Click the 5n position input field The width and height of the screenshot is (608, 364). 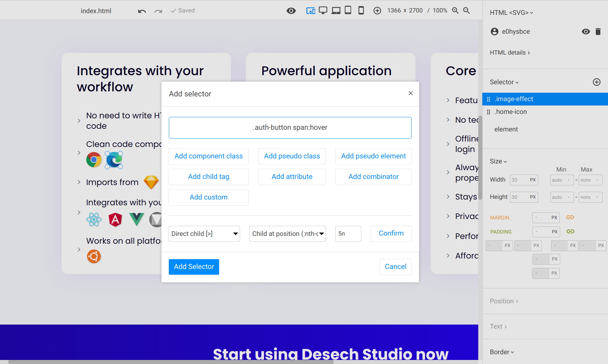tap(348, 234)
